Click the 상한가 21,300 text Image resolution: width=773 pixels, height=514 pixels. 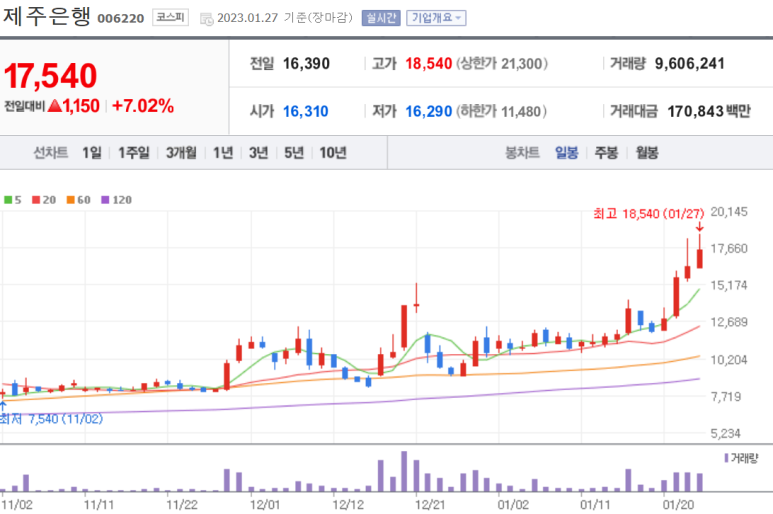502,64
